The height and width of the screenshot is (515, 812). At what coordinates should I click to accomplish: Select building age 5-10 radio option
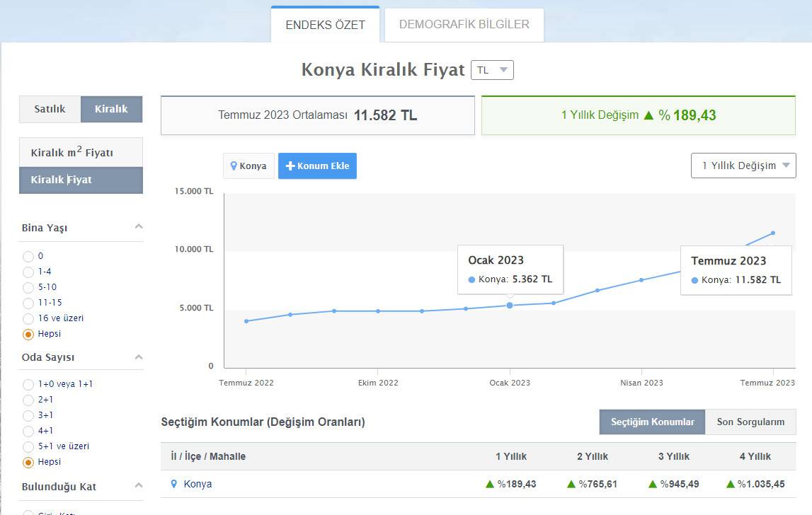(28, 288)
